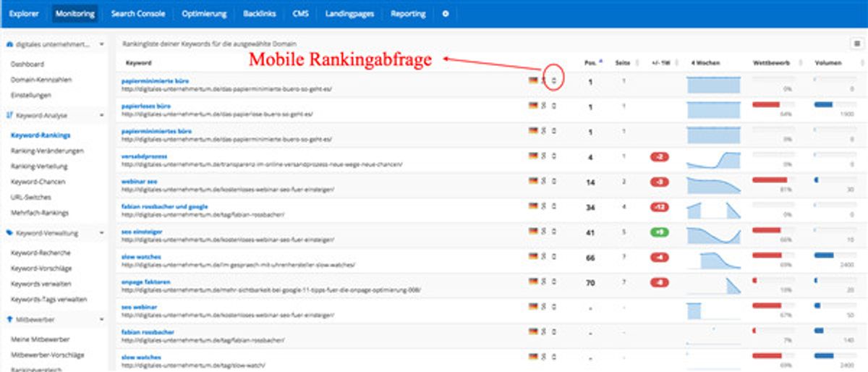
Task: Click 4-Wochen chart in 'seo einsteiger' row
Action: tap(713, 234)
